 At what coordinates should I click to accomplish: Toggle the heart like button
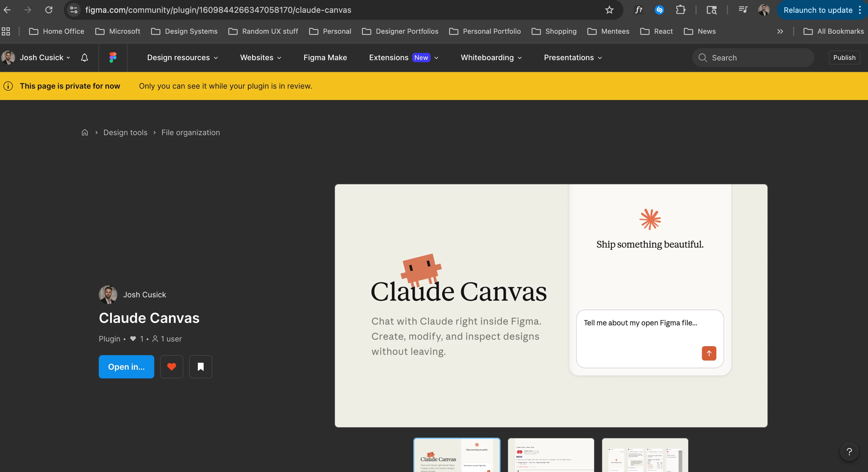pyautogui.click(x=171, y=367)
